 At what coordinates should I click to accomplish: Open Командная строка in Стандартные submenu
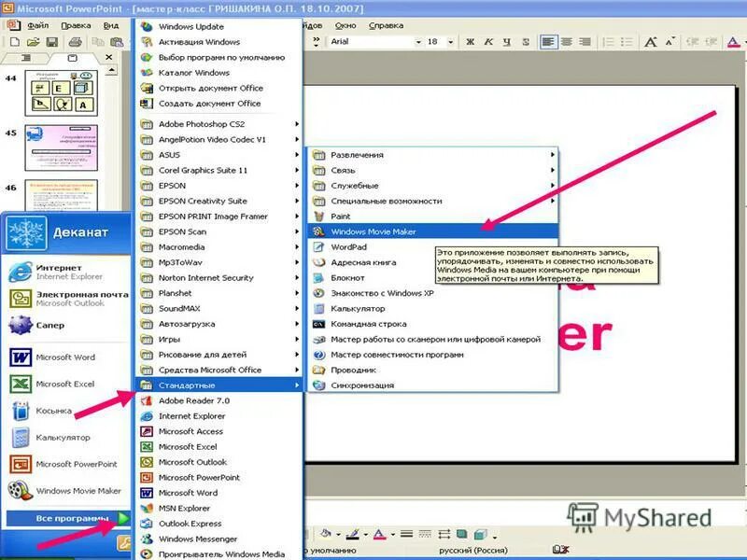click(x=432, y=324)
